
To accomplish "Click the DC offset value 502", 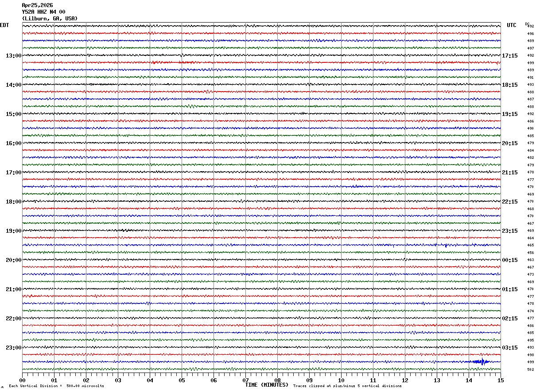I will tap(530, 369).
